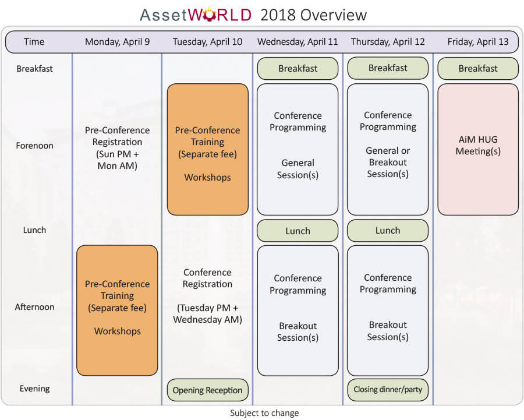Click the Afternoon row label
Image resolution: width=524 pixels, height=420 pixels.
34,307
